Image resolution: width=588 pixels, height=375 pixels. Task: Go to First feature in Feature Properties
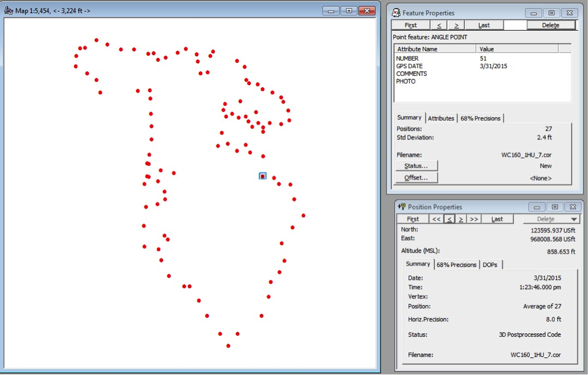411,25
